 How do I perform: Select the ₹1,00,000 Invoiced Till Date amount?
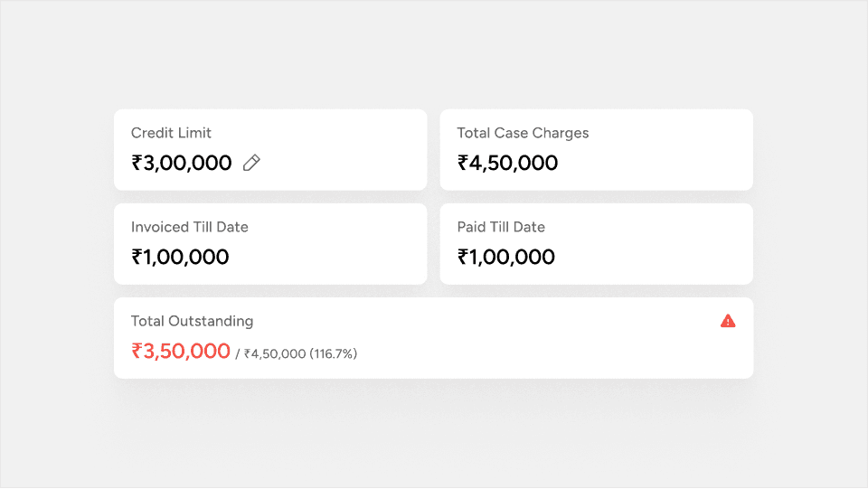180,258
